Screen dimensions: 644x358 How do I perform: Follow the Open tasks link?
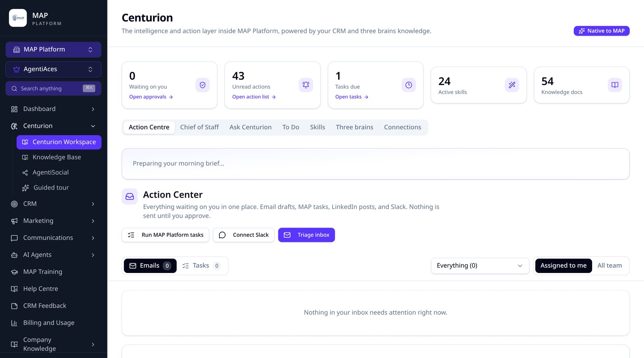pyautogui.click(x=352, y=97)
